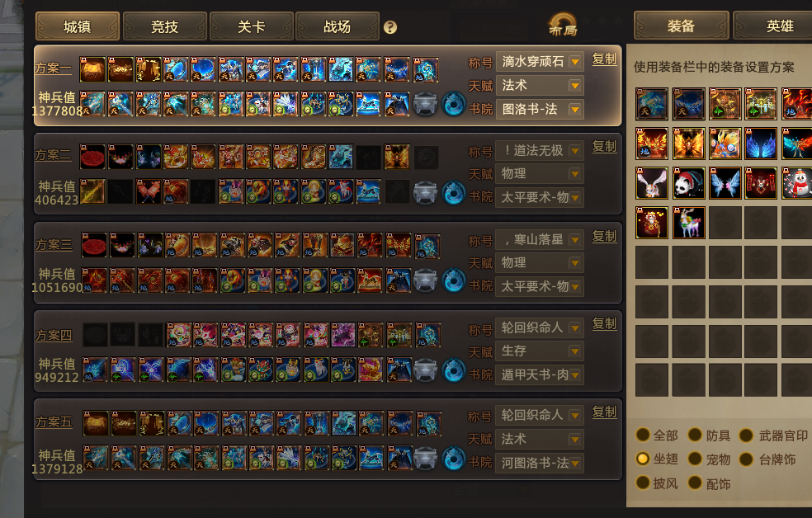Click the blue jade ring icon in 方案一
This screenshot has height=518, width=812.
click(x=453, y=104)
